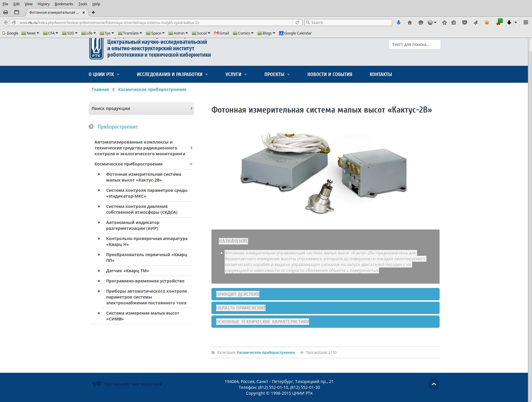Click the scroll-to-top arrow button in footer
This screenshot has width=532, height=402.
[433, 384]
